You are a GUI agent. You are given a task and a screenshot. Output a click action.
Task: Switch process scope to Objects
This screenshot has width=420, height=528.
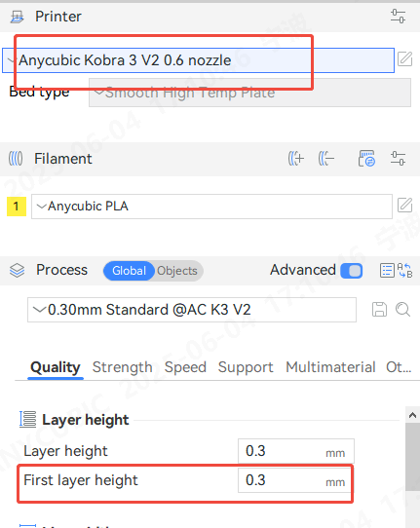[177, 271]
